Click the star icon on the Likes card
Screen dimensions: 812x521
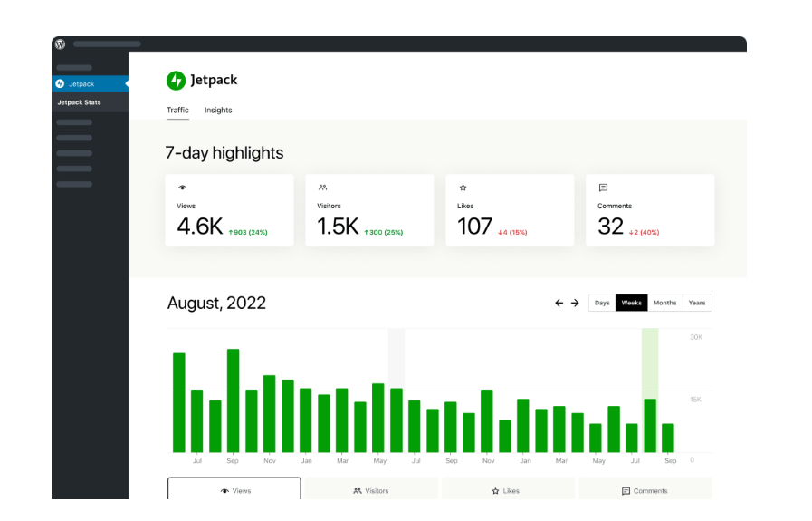[463, 188]
